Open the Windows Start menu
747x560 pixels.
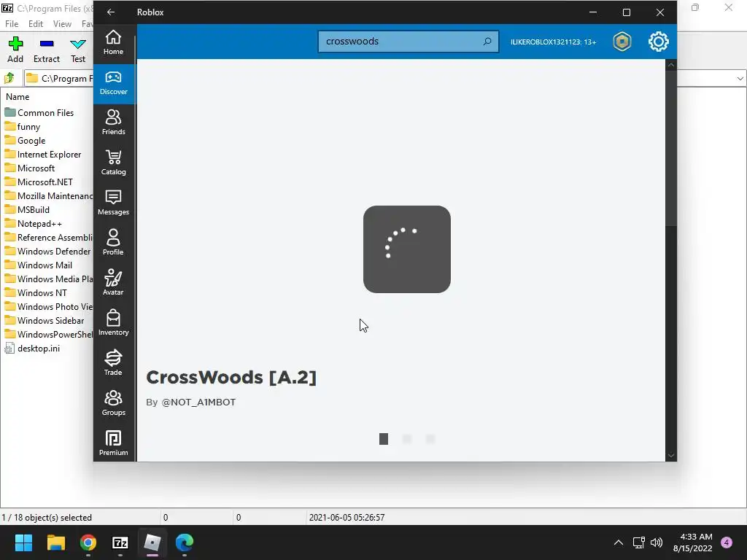click(23, 542)
